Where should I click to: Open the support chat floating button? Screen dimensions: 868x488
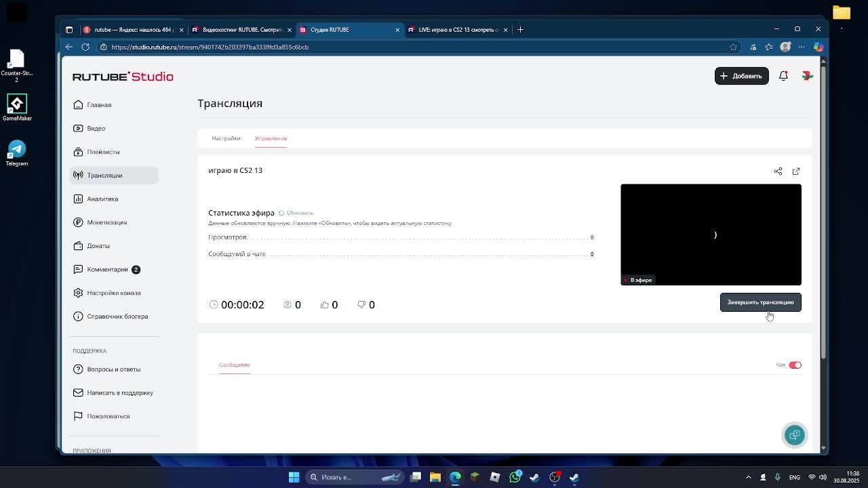(794, 435)
